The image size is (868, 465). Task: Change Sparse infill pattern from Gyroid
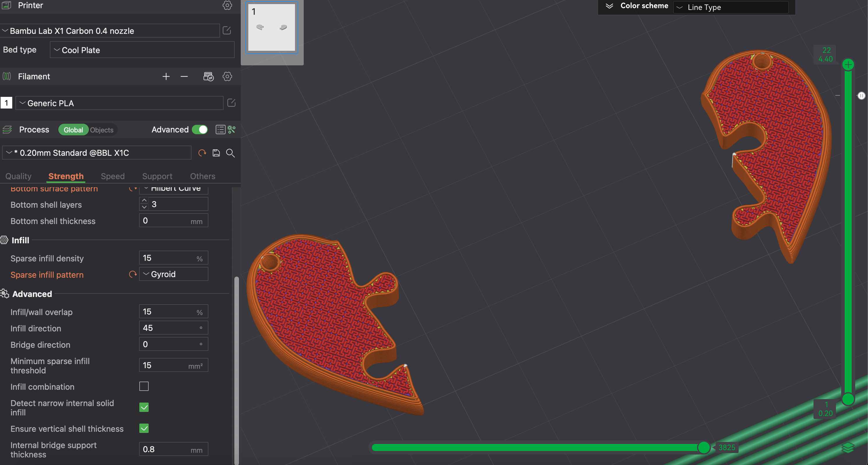point(173,274)
